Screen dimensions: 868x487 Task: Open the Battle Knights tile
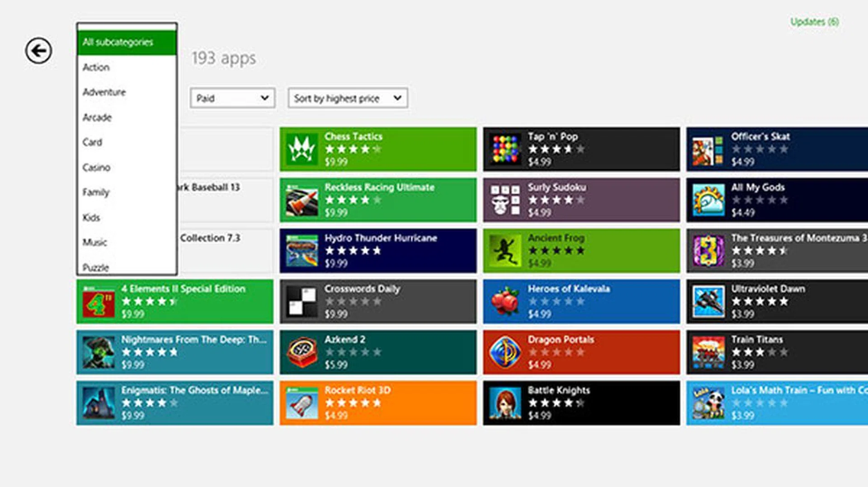pyautogui.click(x=581, y=403)
